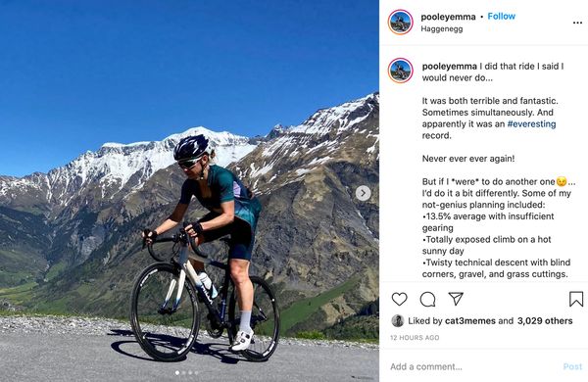588x382 pixels.
Task: Follow the pooleyemma account
Action: point(502,16)
